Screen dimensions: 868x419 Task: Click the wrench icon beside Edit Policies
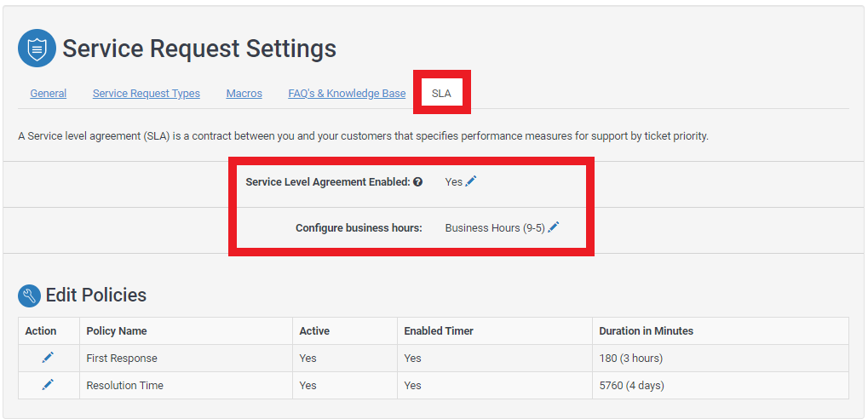click(29, 296)
